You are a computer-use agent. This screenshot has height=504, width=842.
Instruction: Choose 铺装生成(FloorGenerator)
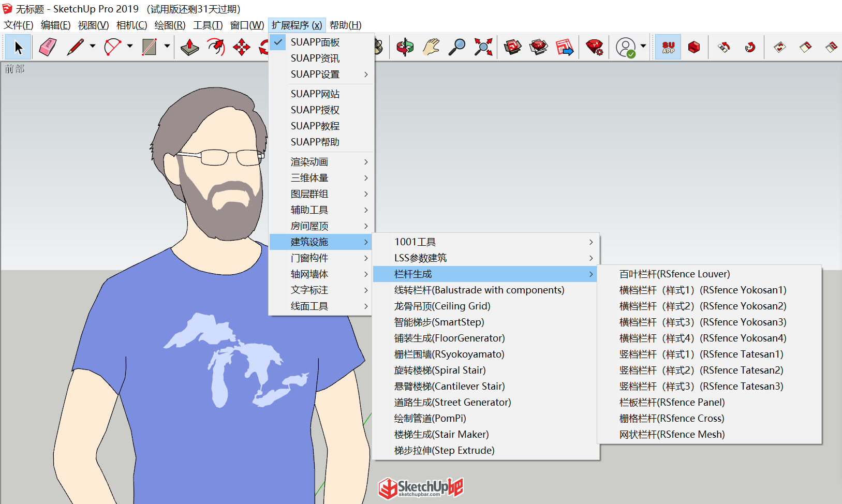pos(486,338)
